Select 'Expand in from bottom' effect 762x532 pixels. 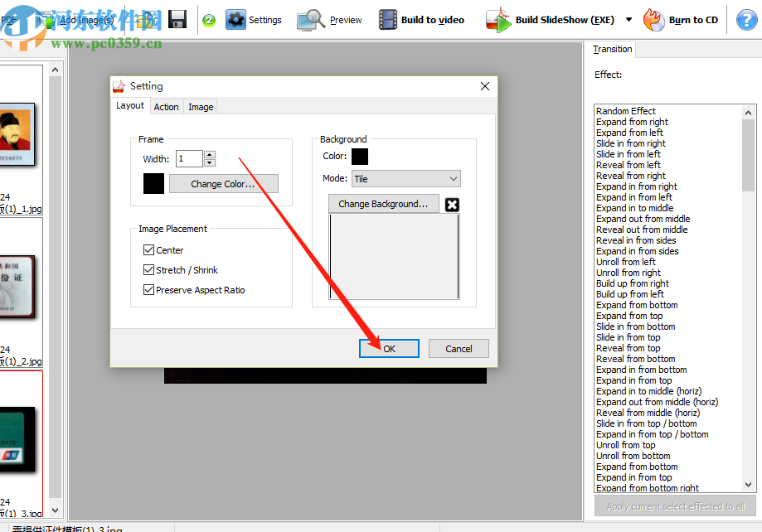(642, 370)
